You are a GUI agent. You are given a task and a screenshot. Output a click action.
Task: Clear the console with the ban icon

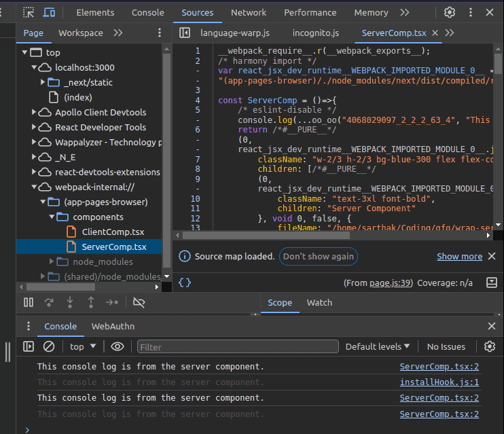click(49, 346)
